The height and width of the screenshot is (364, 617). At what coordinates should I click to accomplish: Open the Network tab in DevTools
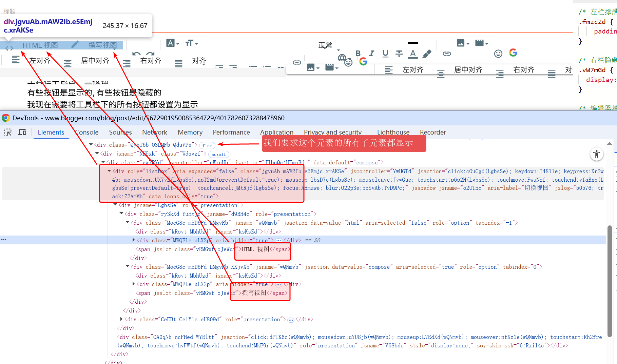click(154, 132)
